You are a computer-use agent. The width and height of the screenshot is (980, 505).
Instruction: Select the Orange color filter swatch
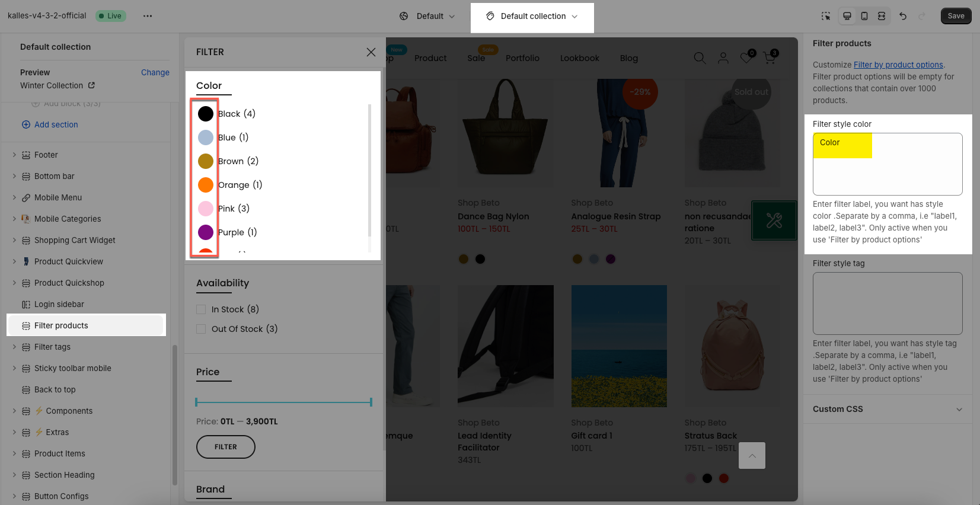[206, 185]
